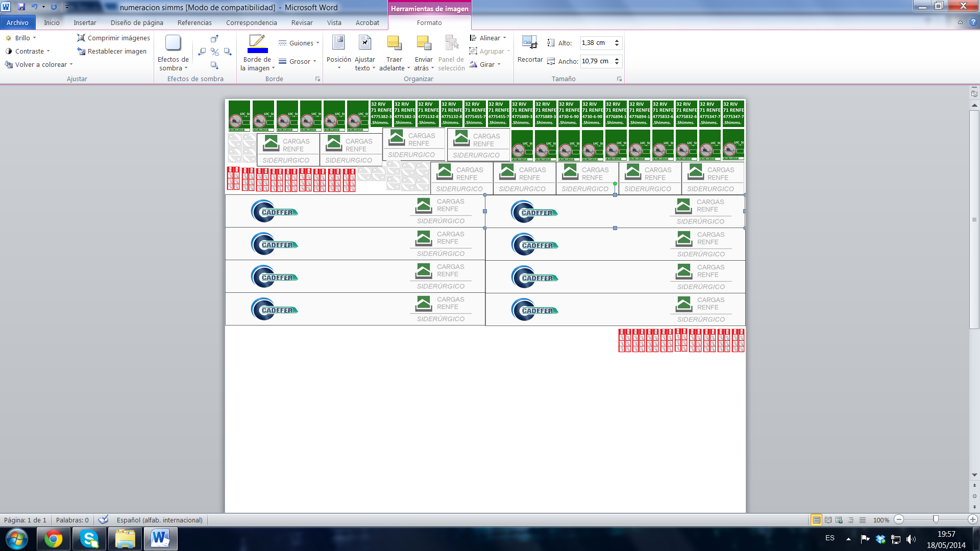Open Efectos de sombra gallery
This screenshot has height=551, width=980.
point(173,53)
